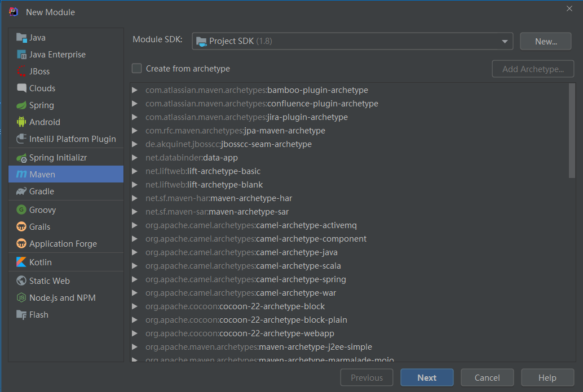Choose Kotlin module type
This screenshot has width=583, height=392.
coord(66,262)
